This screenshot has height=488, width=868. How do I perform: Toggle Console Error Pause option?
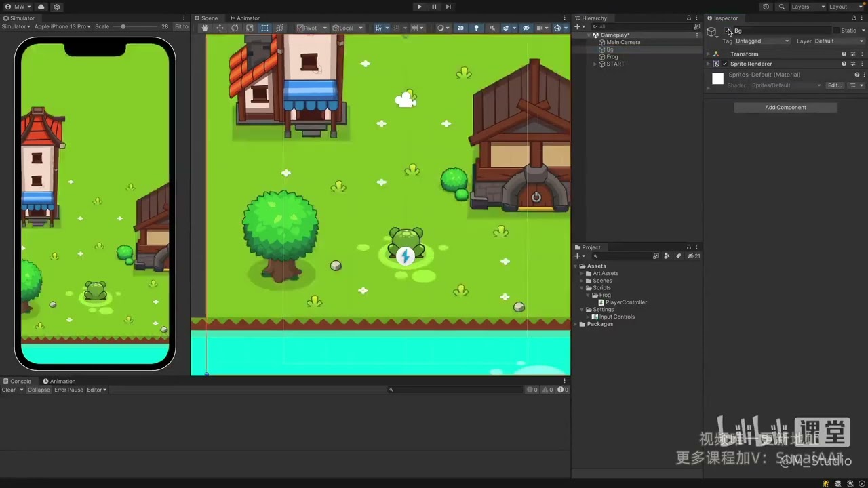68,390
